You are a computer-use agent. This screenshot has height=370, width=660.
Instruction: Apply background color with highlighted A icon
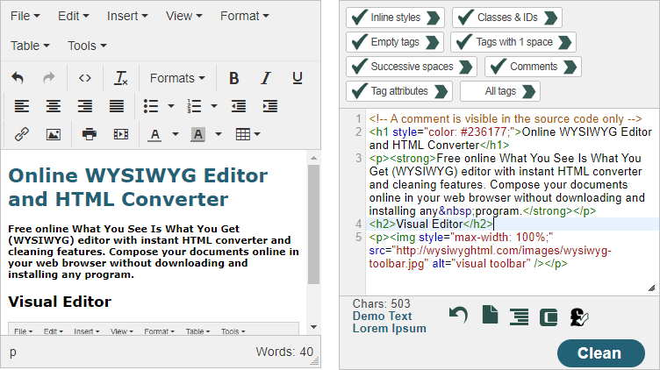pos(198,135)
